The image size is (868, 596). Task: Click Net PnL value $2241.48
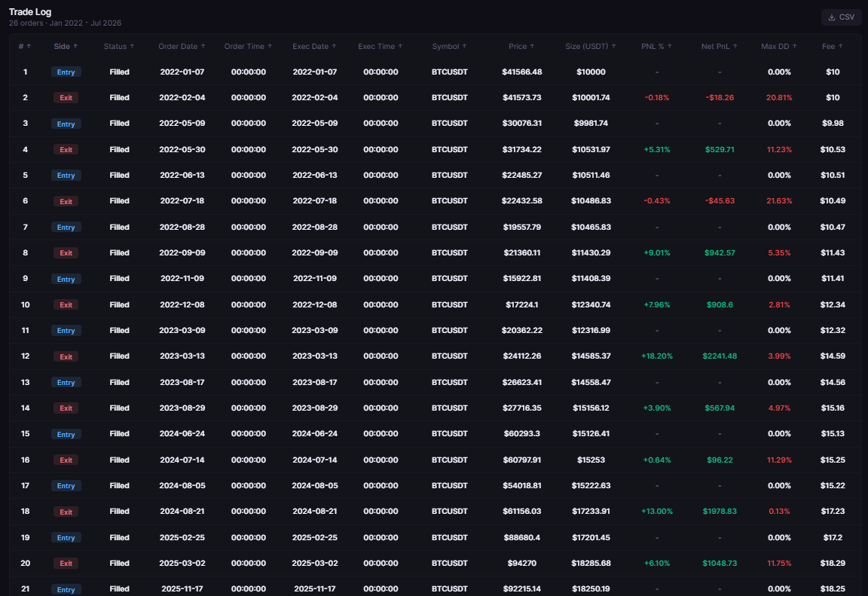(720, 356)
